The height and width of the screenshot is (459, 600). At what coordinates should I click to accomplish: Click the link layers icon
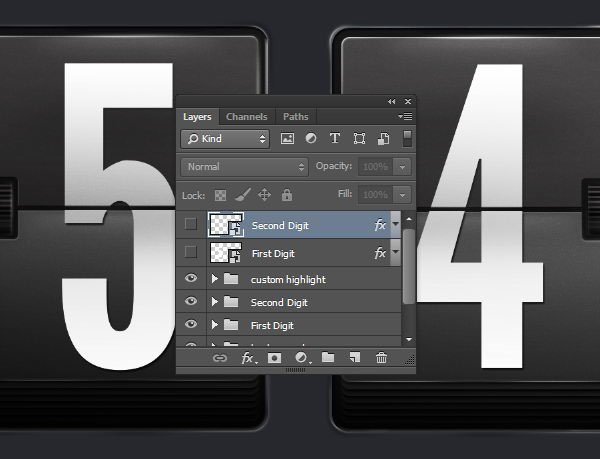click(x=221, y=358)
